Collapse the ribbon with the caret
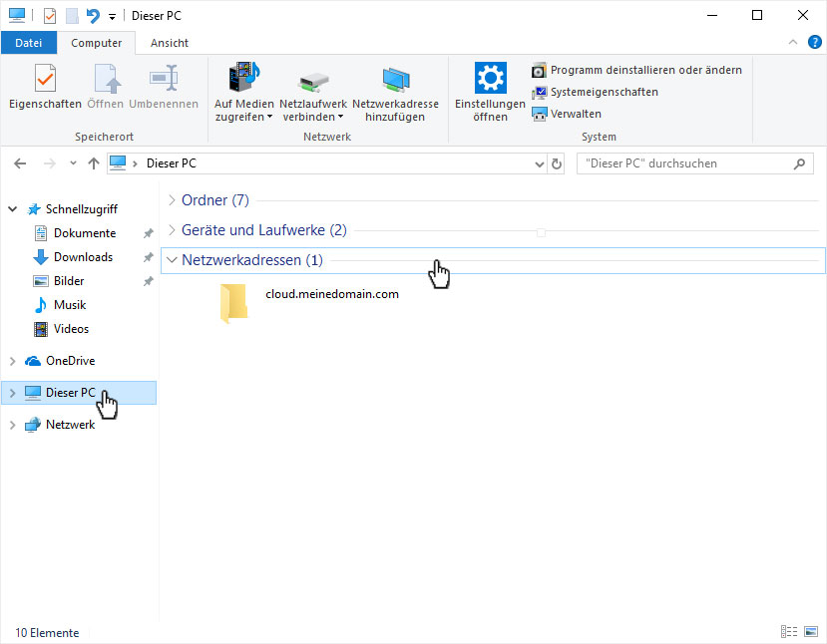The height and width of the screenshot is (644, 827). pyautogui.click(x=793, y=42)
